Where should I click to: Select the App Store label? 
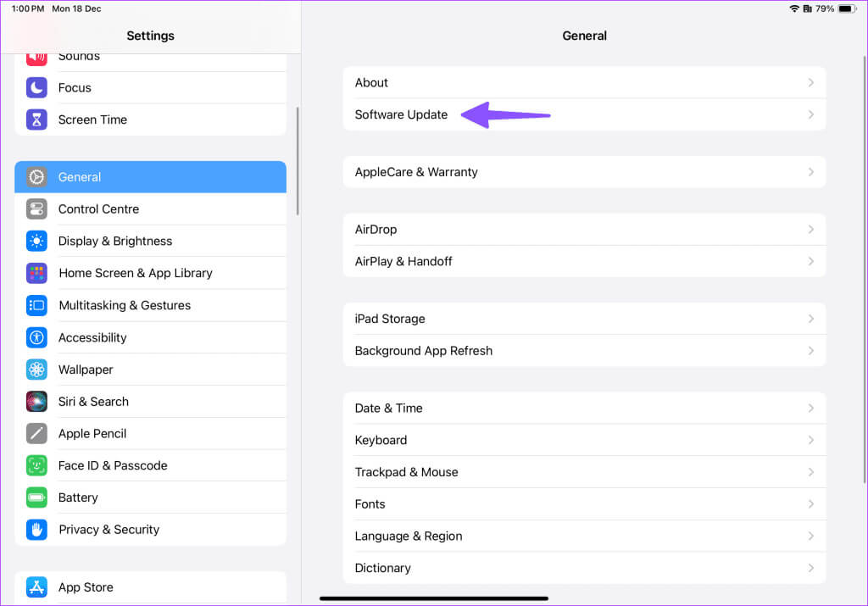click(86, 587)
